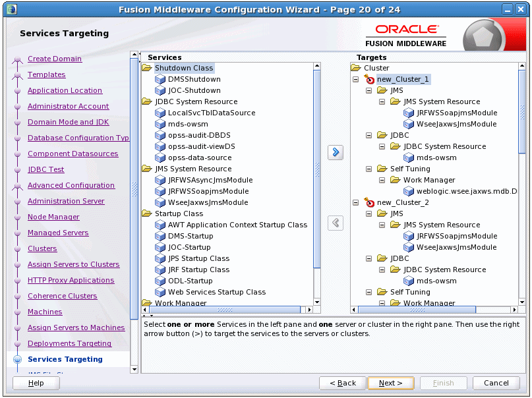532x398 pixels.
Task: Select mds-owsm in the Services list
Action: [x=188, y=124]
